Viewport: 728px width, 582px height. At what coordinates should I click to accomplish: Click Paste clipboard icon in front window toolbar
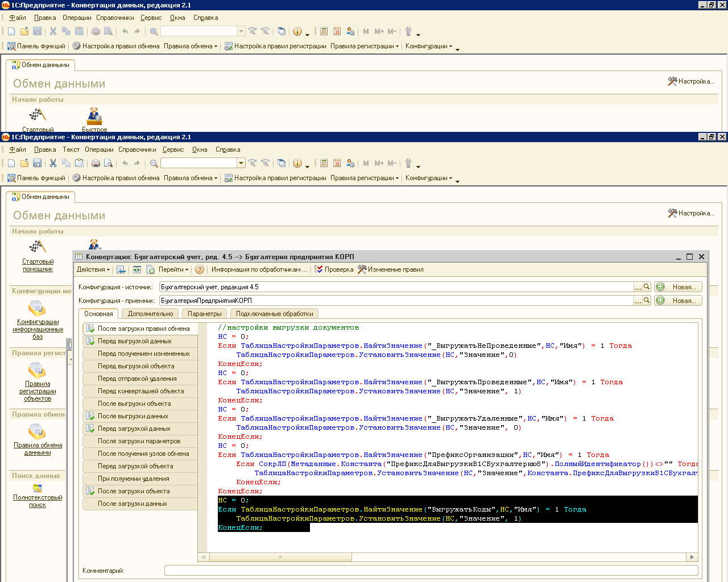80,163
